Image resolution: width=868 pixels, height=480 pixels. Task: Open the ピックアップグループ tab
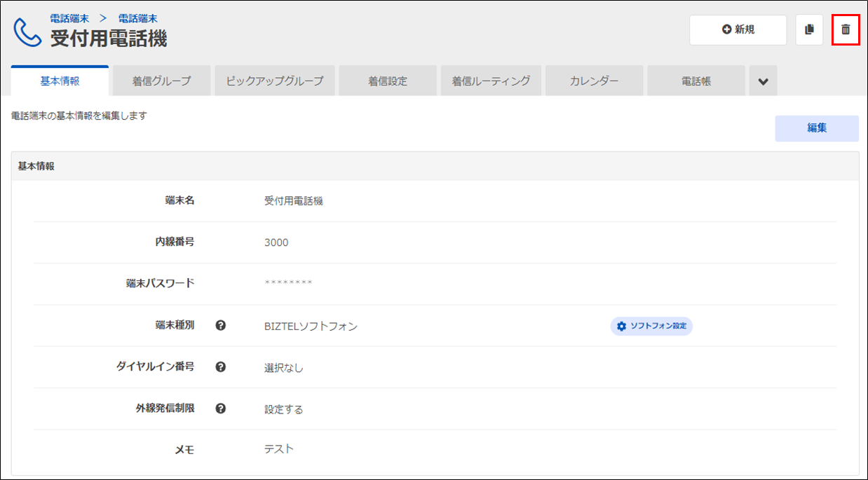click(275, 81)
